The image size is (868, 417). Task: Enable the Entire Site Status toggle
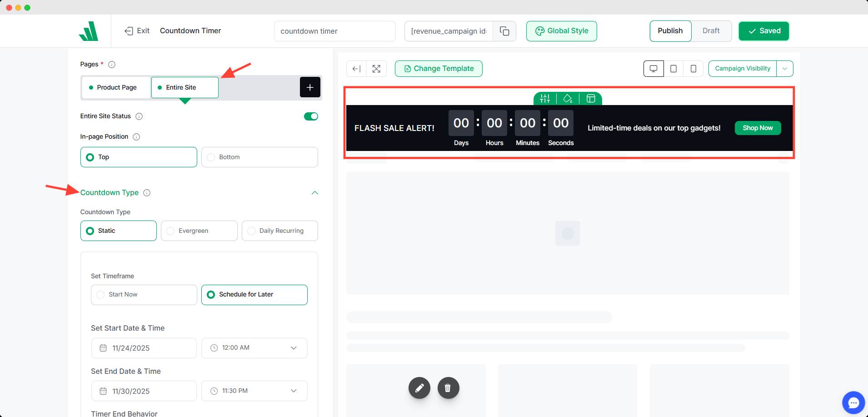[x=311, y=116]
